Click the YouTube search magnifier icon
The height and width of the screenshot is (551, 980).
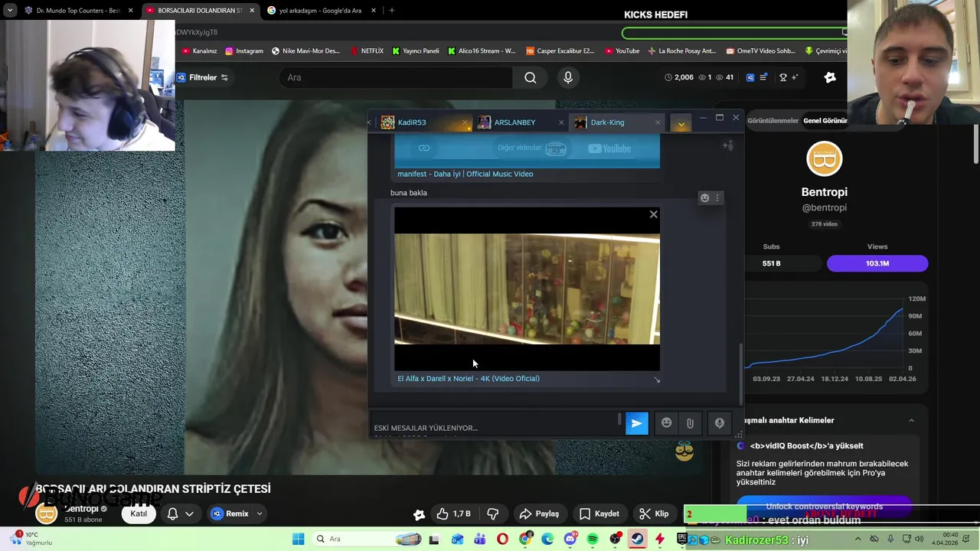[x=530, y=77]
